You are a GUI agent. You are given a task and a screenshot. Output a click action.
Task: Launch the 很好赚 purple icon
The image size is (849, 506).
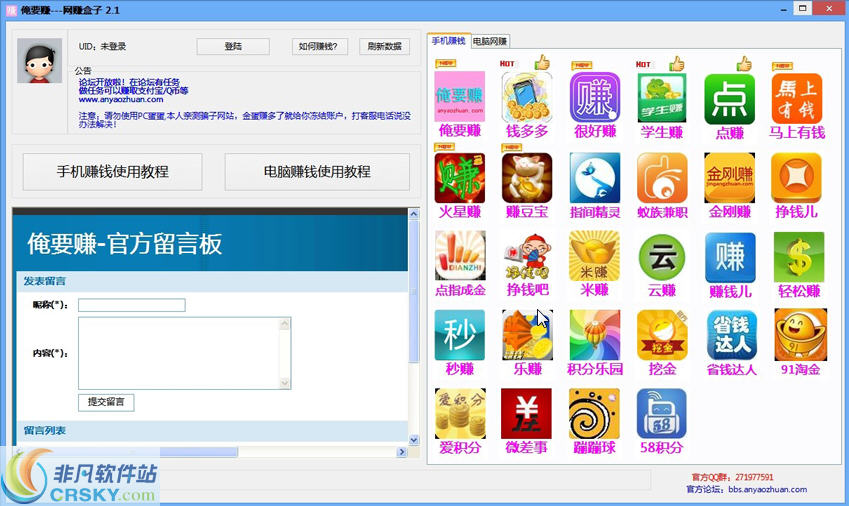(x=595, y=97)
